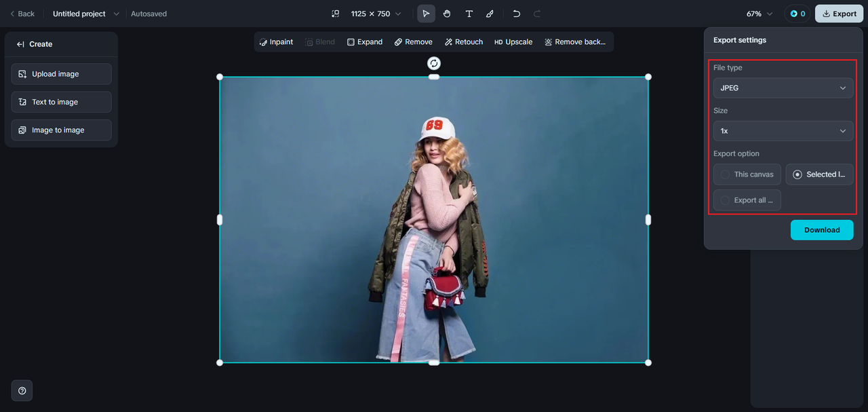Select the This canvas export option
868x412 pixels.
point(747,174)
